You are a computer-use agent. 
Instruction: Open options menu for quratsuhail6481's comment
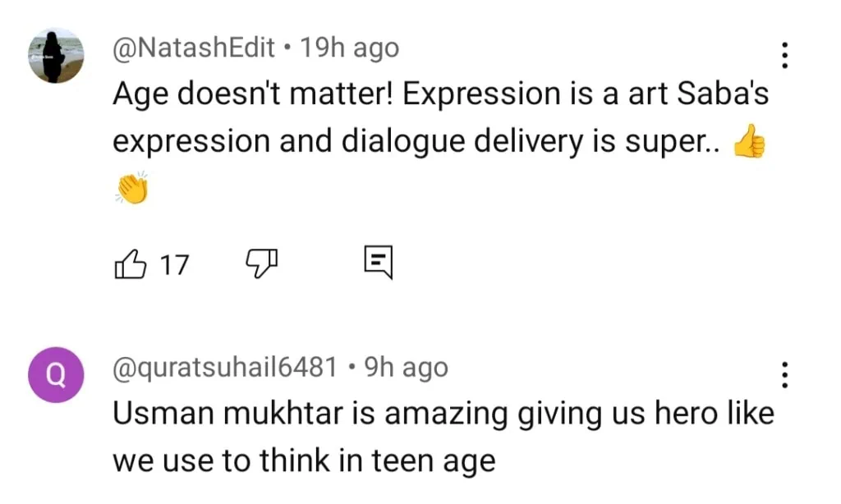pyautogui.click(x=785, y=374)
